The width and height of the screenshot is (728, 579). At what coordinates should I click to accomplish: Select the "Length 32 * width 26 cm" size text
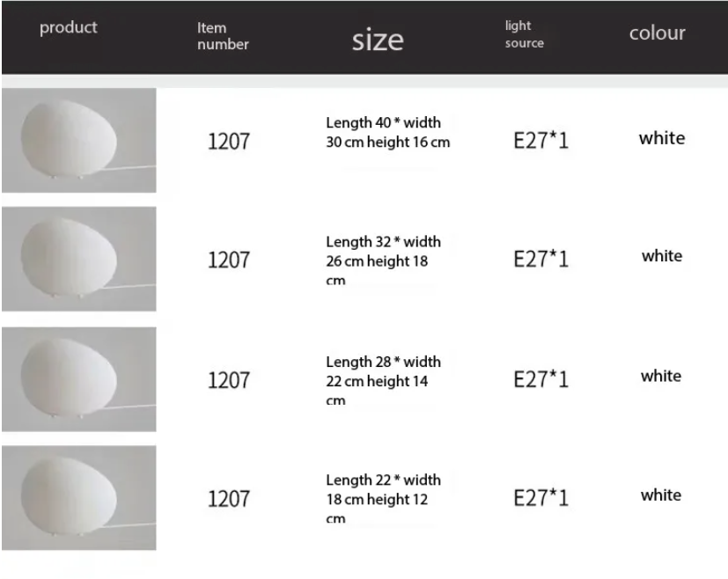point(383,252)
